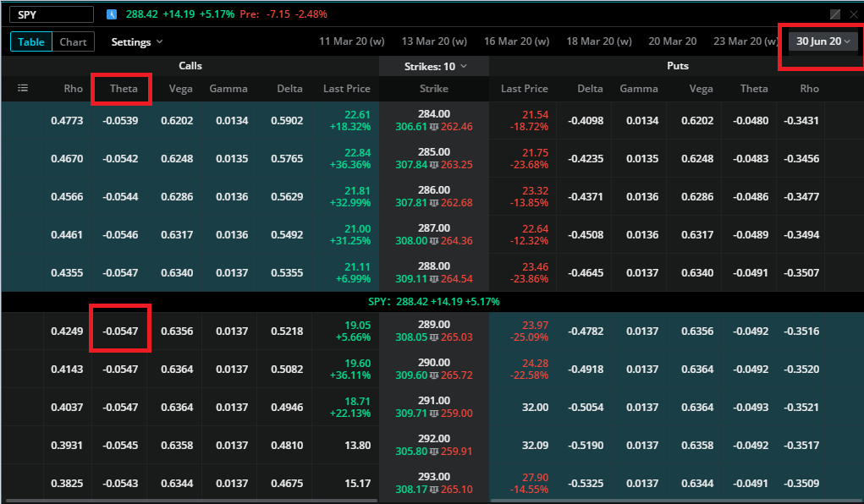Click the calls side horizontal scrollbar
The width and height of the screenshot is (864, 504).
coord(191,501)
